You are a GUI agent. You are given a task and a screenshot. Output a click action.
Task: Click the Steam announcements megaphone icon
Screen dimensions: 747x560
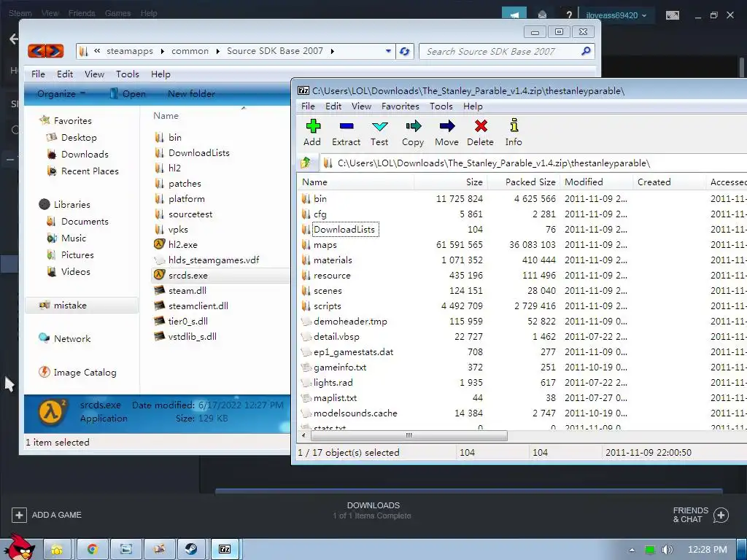[x=514, y=14]
